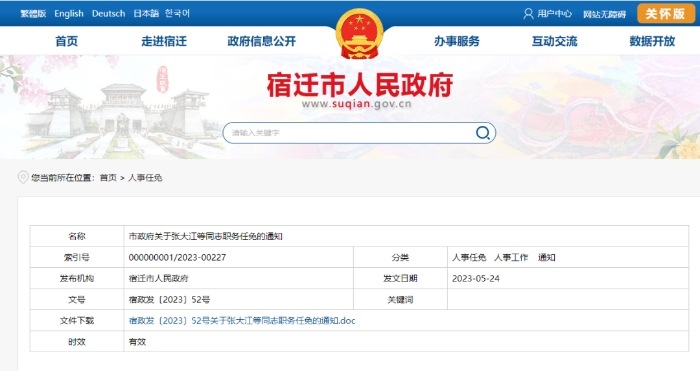Image resolution: width=700 pixels, height=371 pixels.
Task: Click the user center person icon
Action: 528,14
